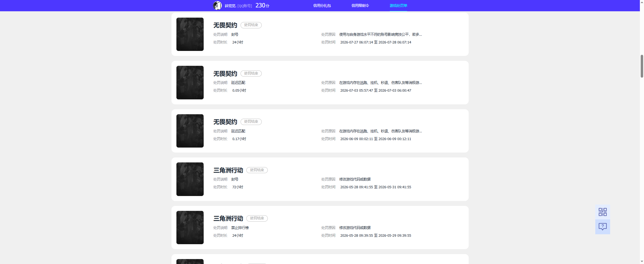This screenshot has height=264, width=644.
Task: Click 修改游戏代码或数据 in 禁止排行榜 record
Action: [x=355, y=228]
